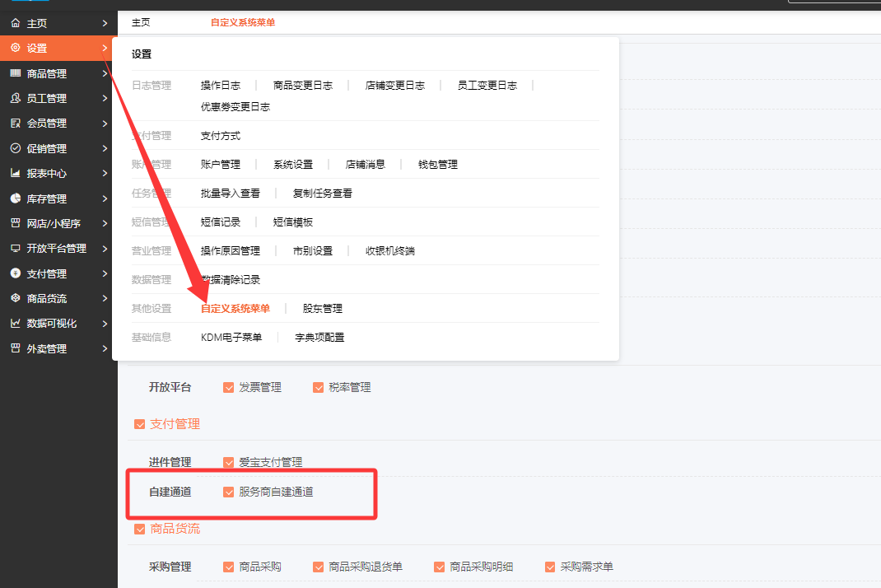
Task: Click the 数据可视化 graph icon
Action: (x=15, y=324)
